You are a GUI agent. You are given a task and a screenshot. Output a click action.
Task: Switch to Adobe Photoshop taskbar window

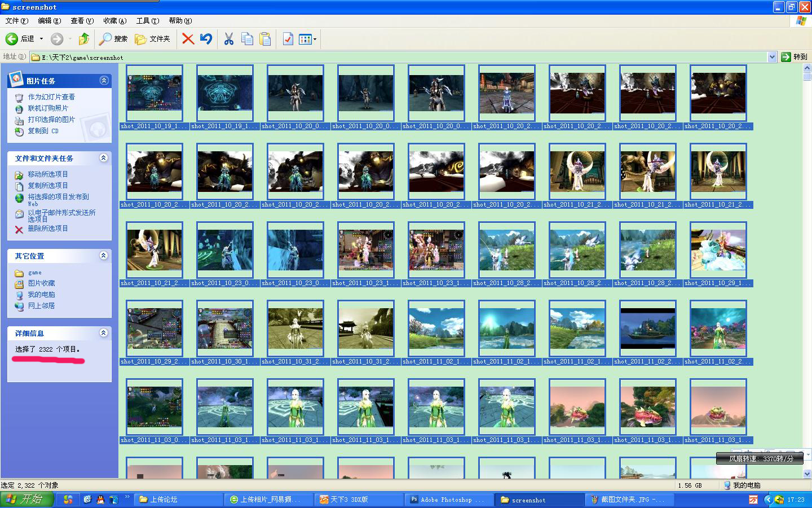point(449,500)
